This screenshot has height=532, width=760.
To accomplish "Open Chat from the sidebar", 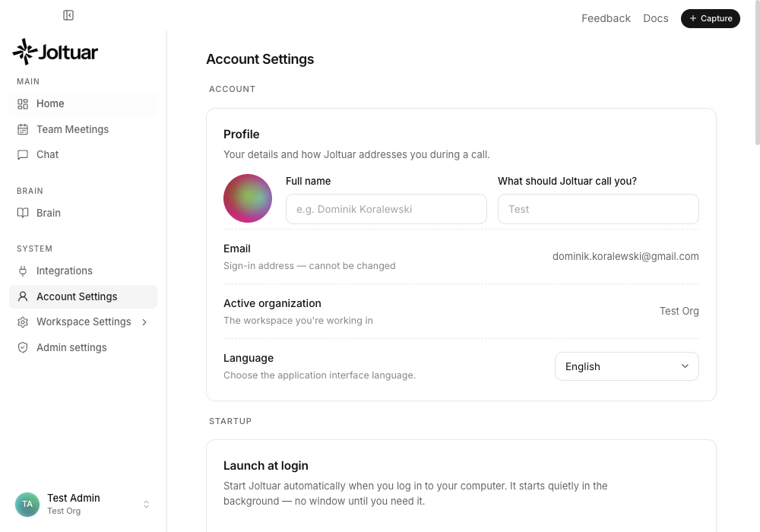I will pyautogui.click(x=84, y=154).
